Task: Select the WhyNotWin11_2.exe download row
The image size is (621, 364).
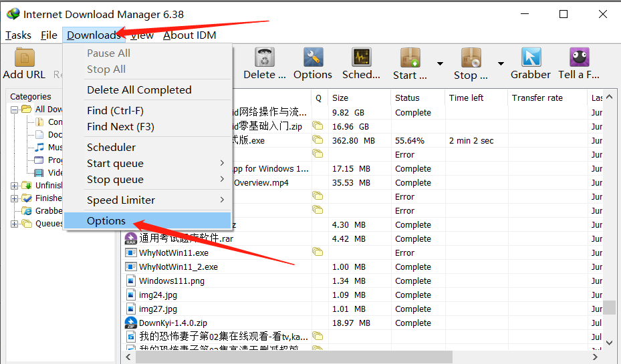Action: pyautogui.click(x=178, y=266)
